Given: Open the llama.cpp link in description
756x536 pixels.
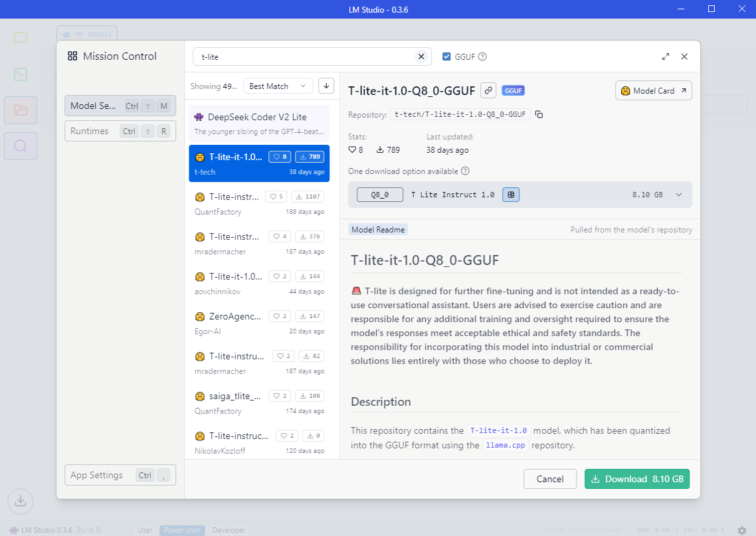Looking at the screenshot, I should (x=506, y=445).
